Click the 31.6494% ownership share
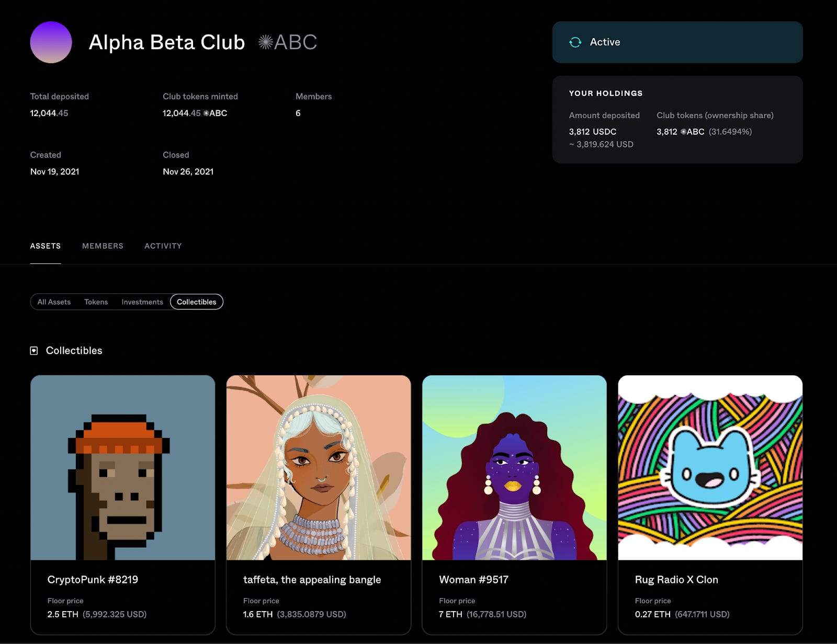 coord(730,132)
